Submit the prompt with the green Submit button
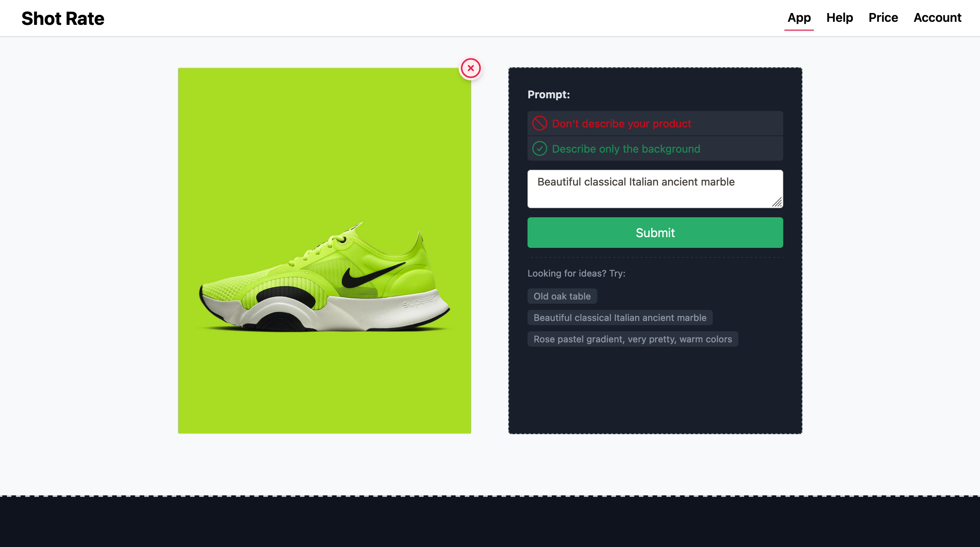Image resolution: width=980 pixels, height=547 pixels. pyautogui.click(x=655, y=233)
